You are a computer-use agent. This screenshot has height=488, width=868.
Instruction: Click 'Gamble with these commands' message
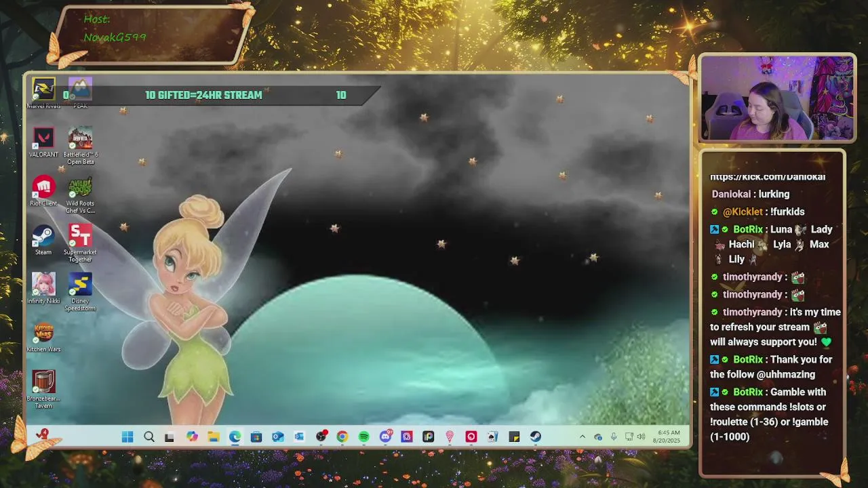coord(770,414)
